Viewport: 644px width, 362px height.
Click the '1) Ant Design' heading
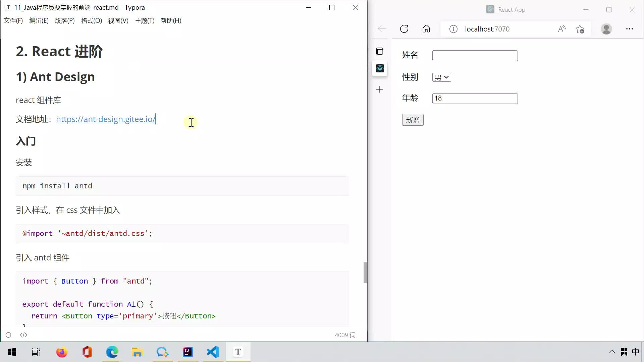tap(55, 77)
